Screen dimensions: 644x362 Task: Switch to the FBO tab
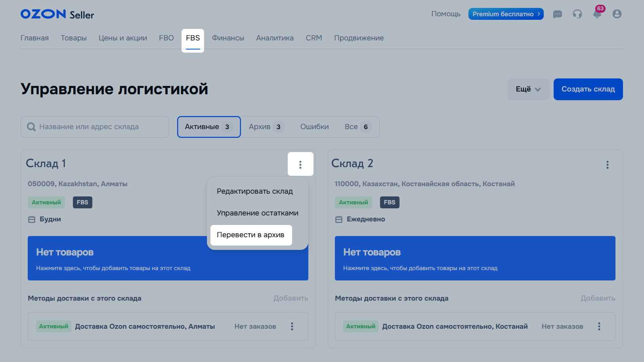[x=166, y=38]
